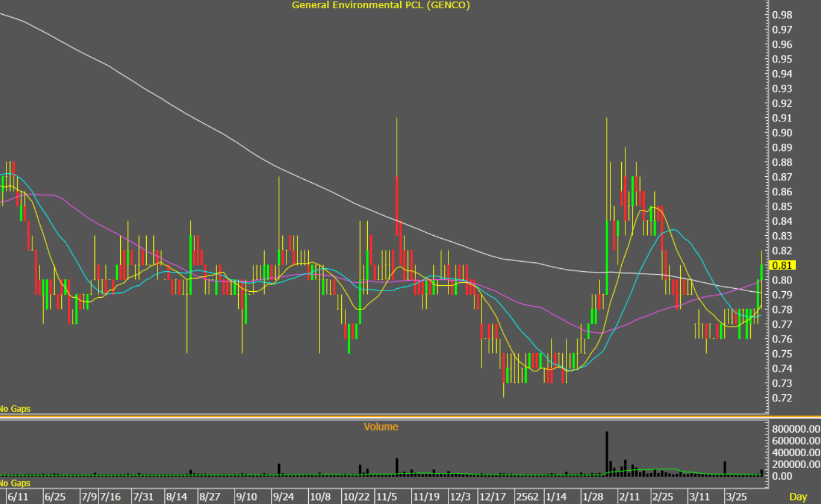Select the 8/14 date label

[177, 496]
